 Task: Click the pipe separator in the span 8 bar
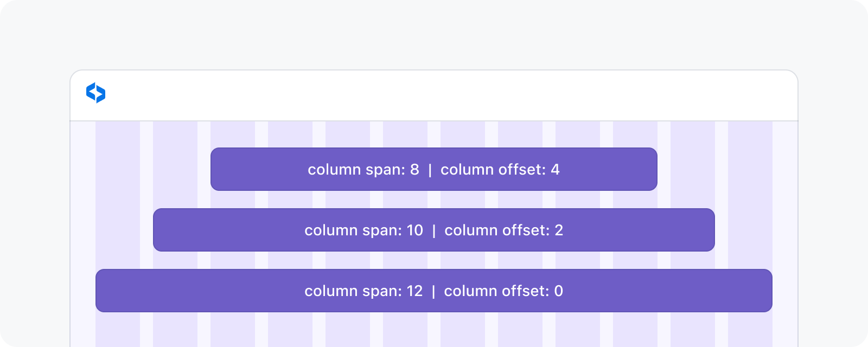click(x=430, y=170)
